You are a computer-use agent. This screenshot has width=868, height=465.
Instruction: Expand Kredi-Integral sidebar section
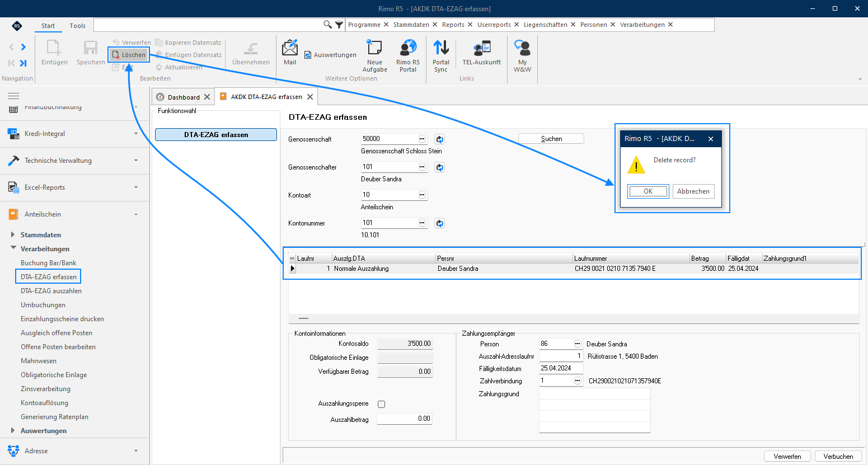(x=74, y=134)
